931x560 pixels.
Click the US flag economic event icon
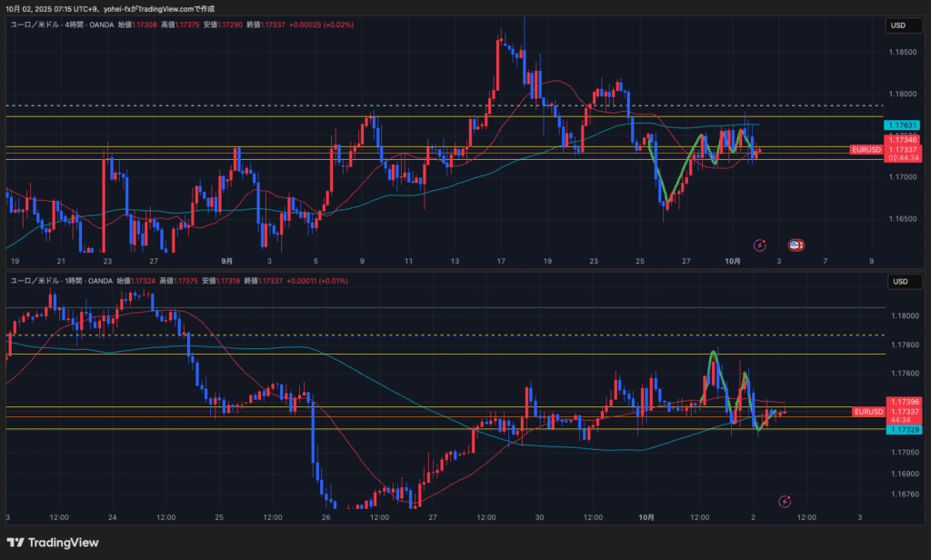794,245
